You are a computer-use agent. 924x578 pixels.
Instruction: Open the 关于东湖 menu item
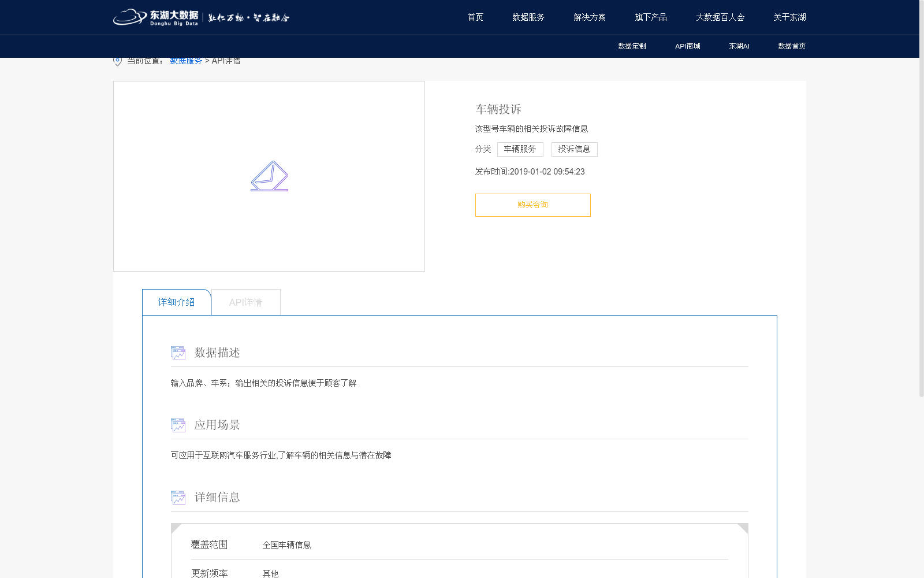[x=789, y=17]
